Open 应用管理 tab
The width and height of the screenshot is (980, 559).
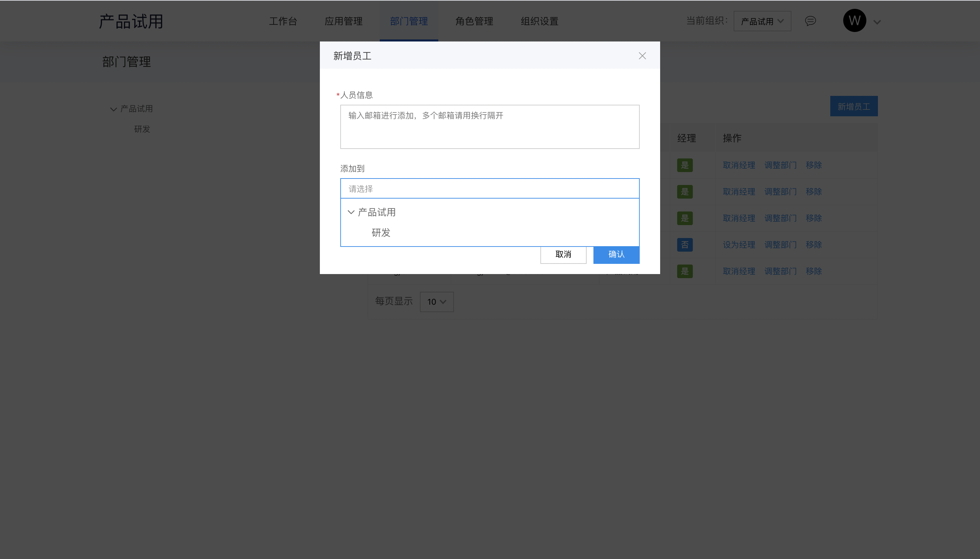[x=343, y=21]
